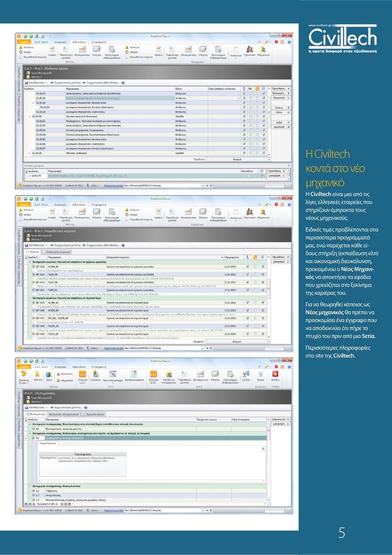Viewport: 392px width, 555px height.
Task: Click Δημιουργία button in Επισημάνσεις window
Action: 281,419
